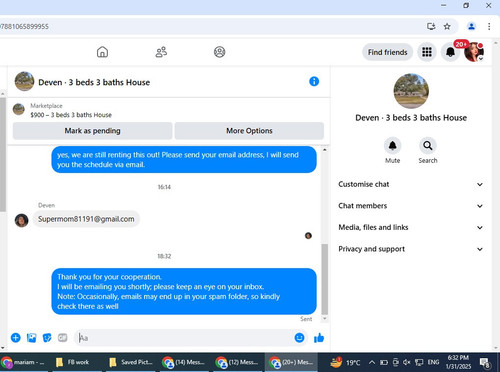This screenshot has width=500, height=372.
Task: Expand Chat members section
Action: tap(411, 206)
